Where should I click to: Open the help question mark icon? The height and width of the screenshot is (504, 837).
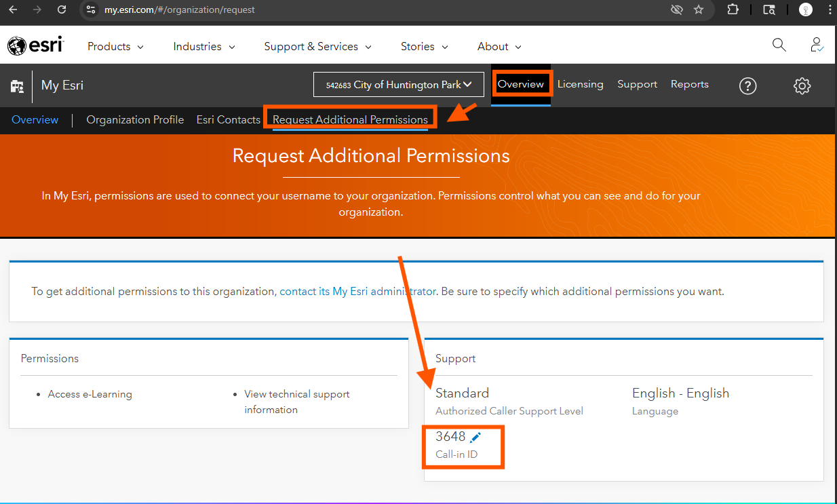coord(747,85)
